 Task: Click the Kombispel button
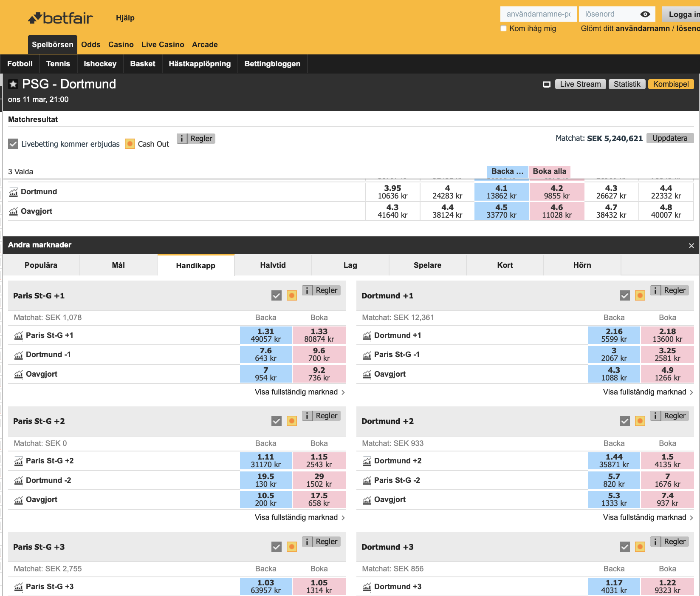point(671,84)
